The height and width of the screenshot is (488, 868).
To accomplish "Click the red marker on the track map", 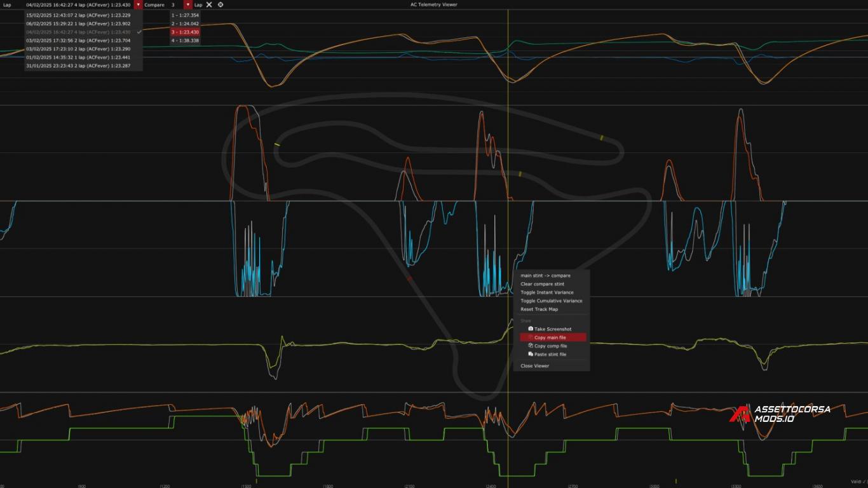I will point(409,278).
